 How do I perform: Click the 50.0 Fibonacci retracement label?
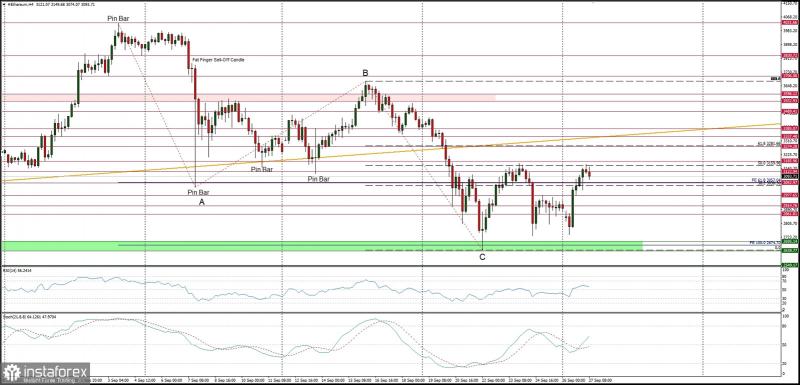(769, 163)
